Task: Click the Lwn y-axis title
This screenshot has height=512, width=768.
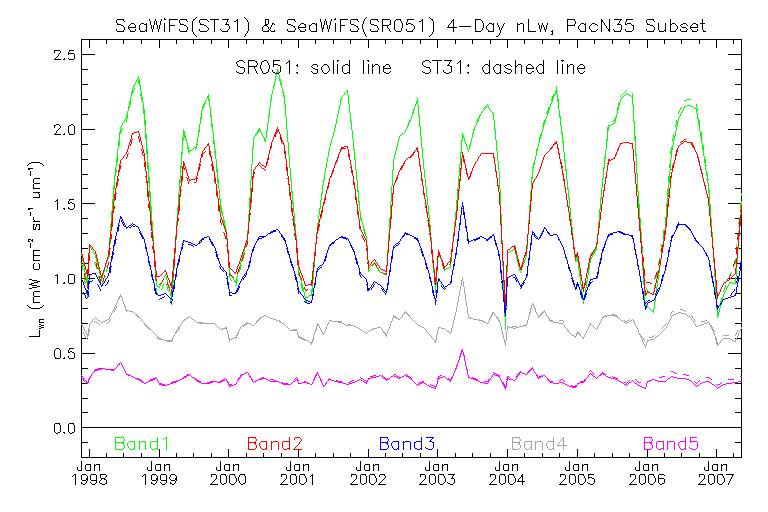Action: [x=36, y=249]
